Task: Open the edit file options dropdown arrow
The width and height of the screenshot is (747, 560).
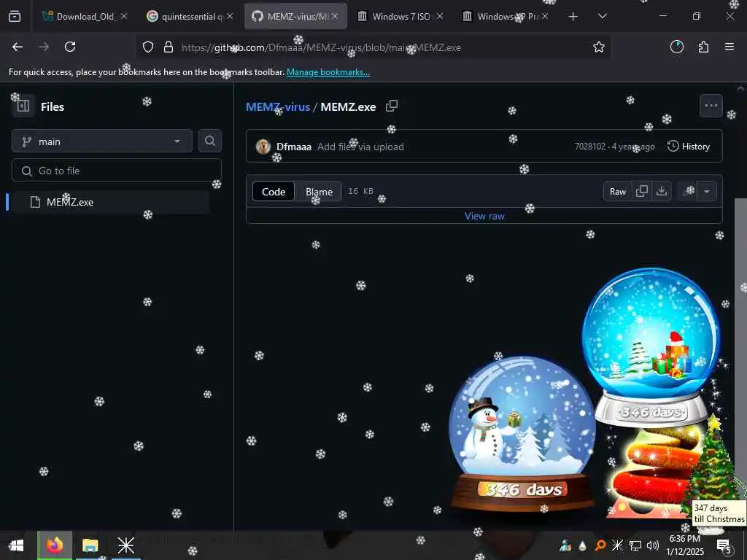Action: point(707,192)
